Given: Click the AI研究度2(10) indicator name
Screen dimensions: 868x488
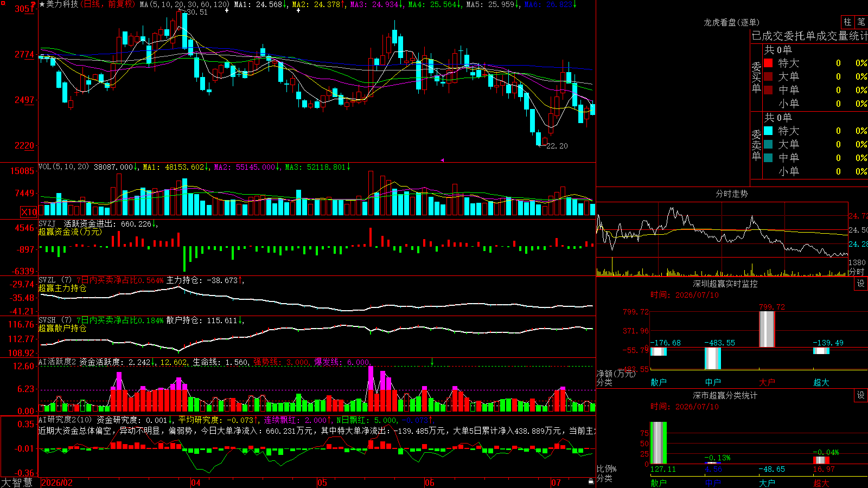Looking at the screenshot, I should coord(65,420).
